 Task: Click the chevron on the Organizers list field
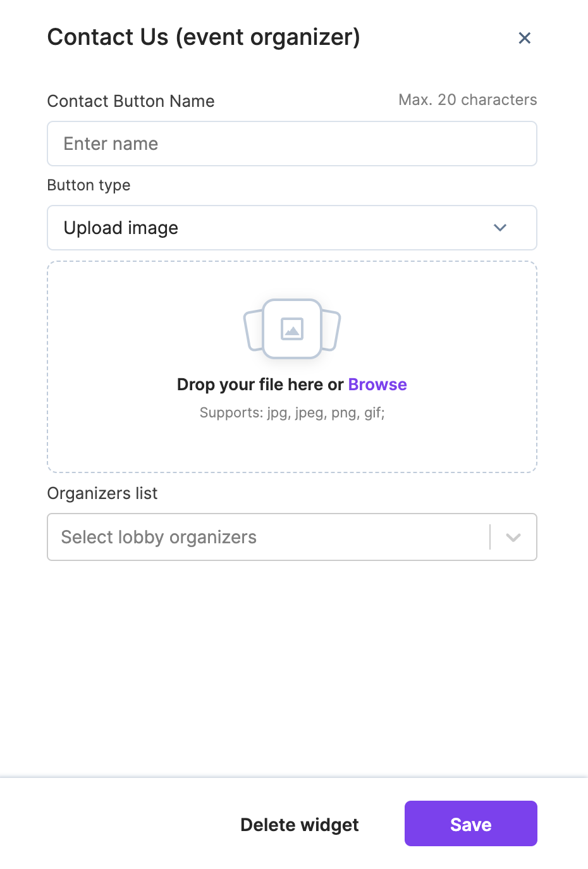512,537
